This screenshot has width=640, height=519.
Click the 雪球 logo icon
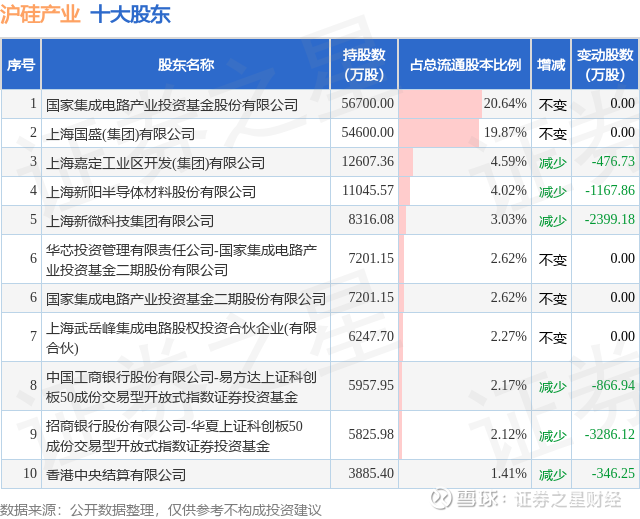pyautogui.click(x=441, y=498)
